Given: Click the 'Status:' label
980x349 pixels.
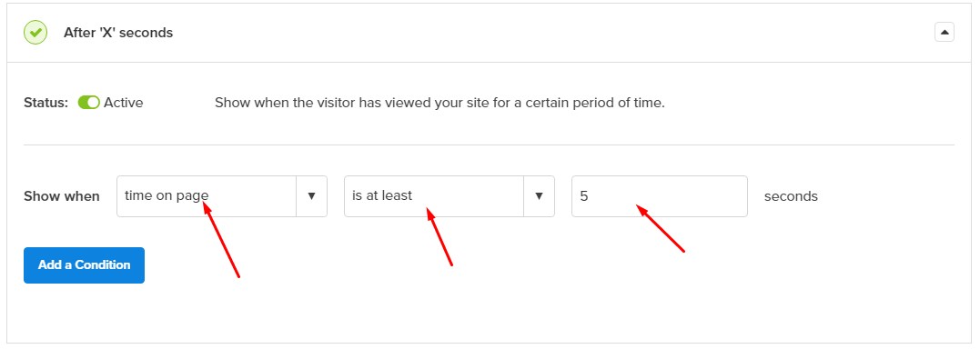Looking at the screenshot, I should pyautogui.click(x=45, y=103).
